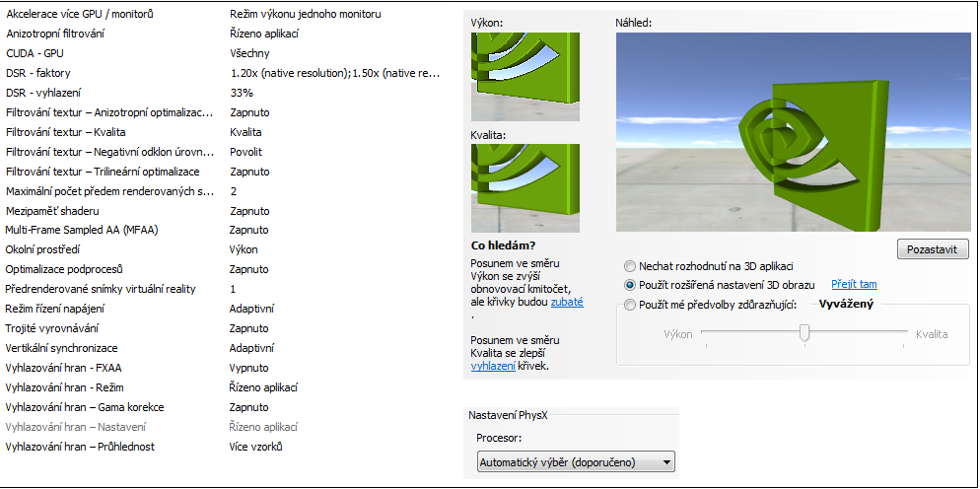Click the Pozastavit button

click(x=933, y=248)
